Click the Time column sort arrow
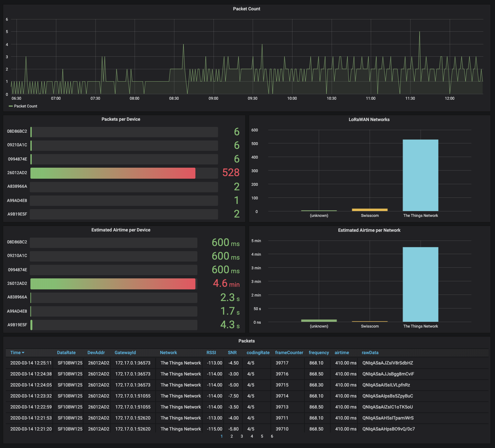Viewport: 495px width, 448px height. pos(23,353)
